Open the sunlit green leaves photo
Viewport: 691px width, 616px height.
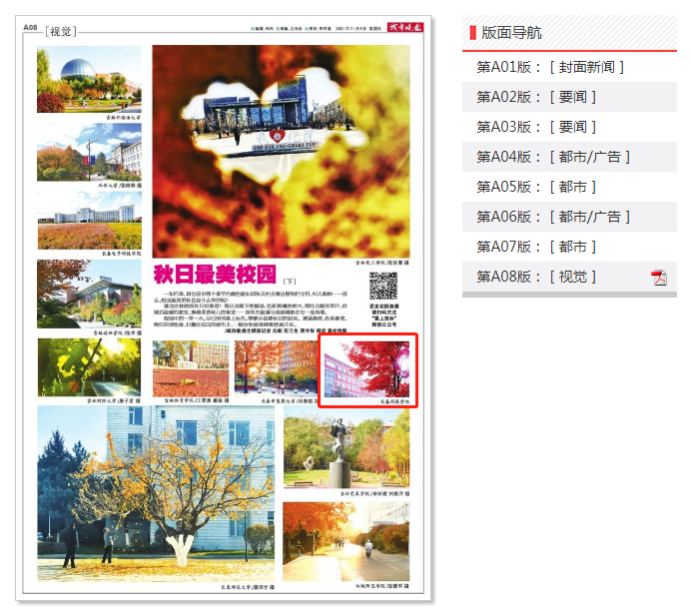(89, 367)
